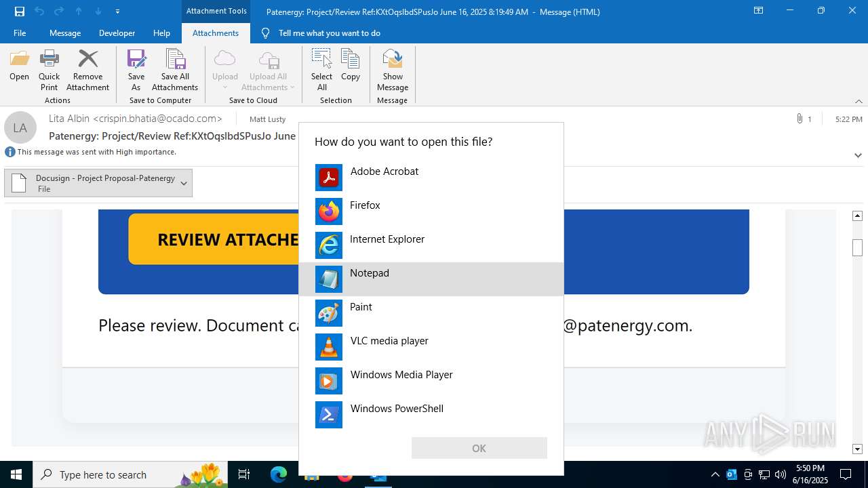Click the REVIEW ATTACHED yellow button
Image resolution: width=868 pixels, height=488 pixels.
[x=214, y=239]
